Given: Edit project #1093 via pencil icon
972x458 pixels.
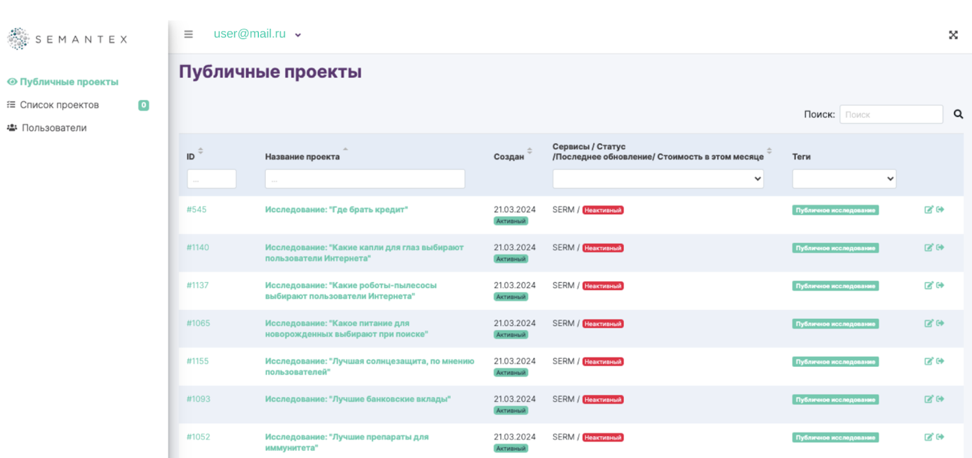Looking at the screenshot, I should click(x=929, y=399).
